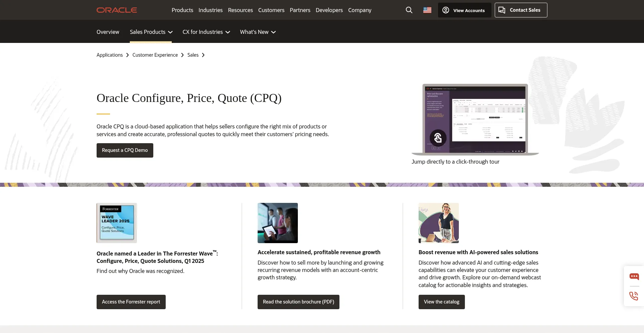The image size is (644, 333).
Task: Click Read the solution brochure (PDF)
Action: pos(298,302)
